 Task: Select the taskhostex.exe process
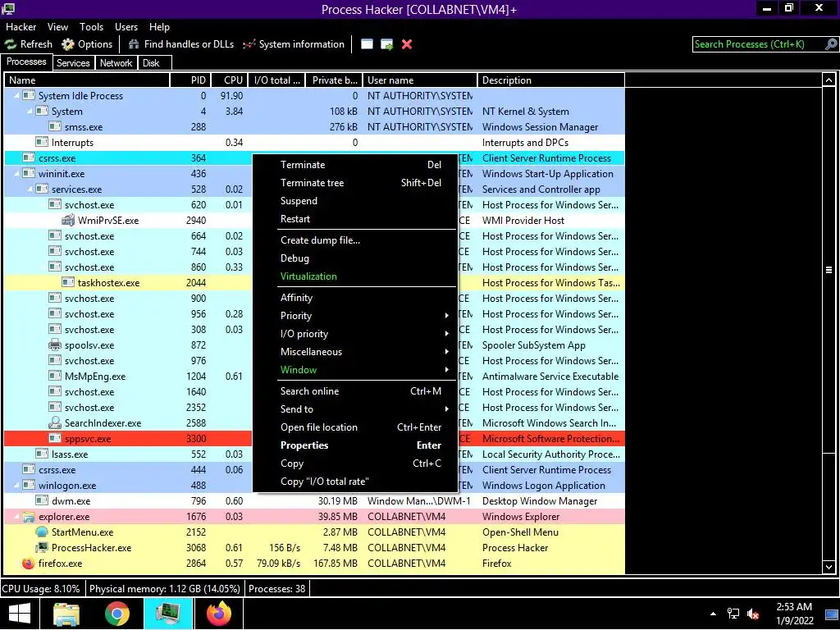(314, 282)
